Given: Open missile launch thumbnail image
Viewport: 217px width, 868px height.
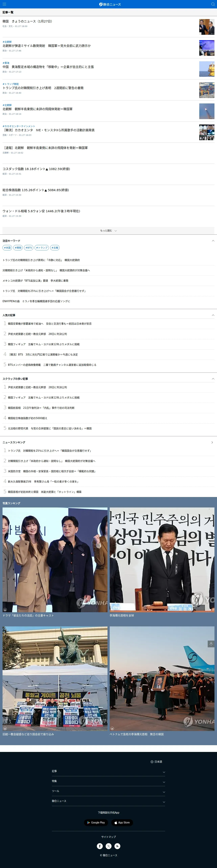Looking at the screenshot, I should pyautogui.click(x=207, y=111).
